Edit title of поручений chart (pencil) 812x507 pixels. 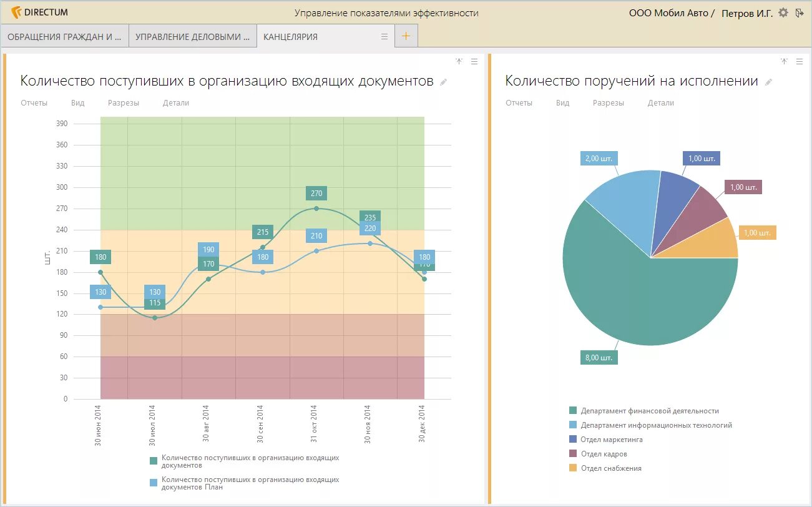click(x=768, y=82)
